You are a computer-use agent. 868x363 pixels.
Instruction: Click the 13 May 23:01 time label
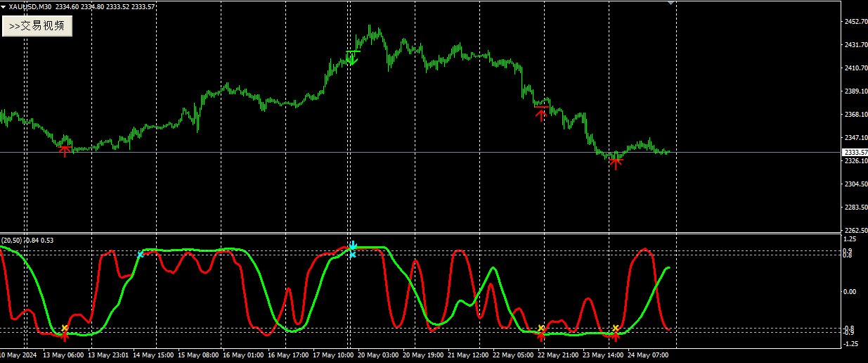[107, 355]
